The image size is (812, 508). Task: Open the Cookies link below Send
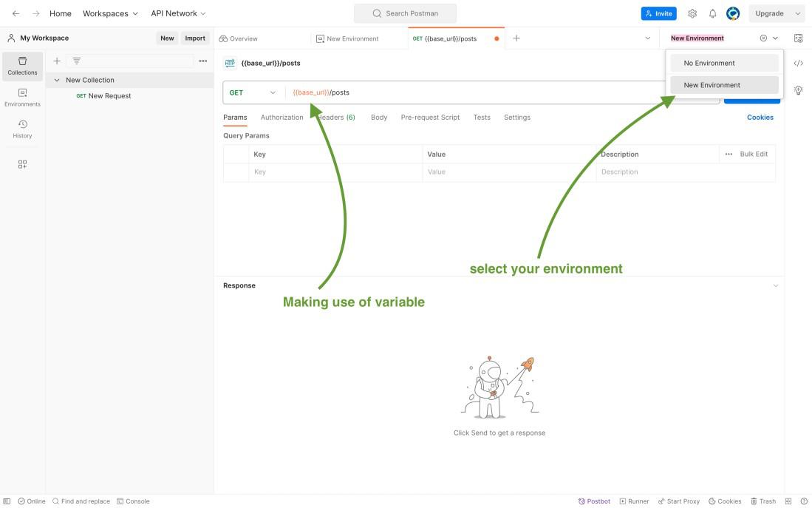760,118
